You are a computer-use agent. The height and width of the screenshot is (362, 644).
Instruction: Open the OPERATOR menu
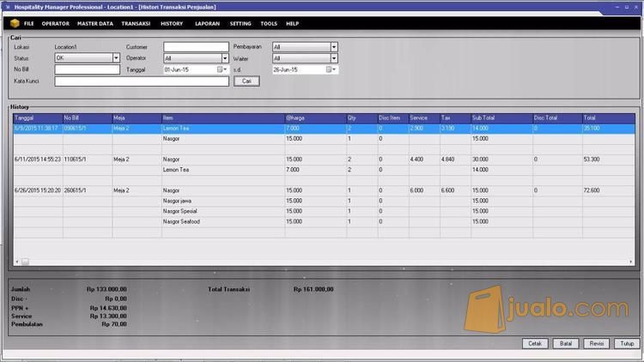(56, 24)
